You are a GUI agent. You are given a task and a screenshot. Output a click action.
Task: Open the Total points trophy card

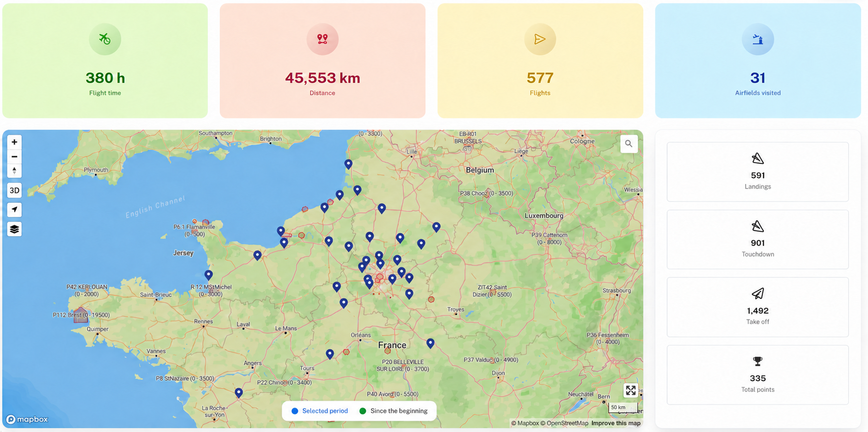pos(758,375)
